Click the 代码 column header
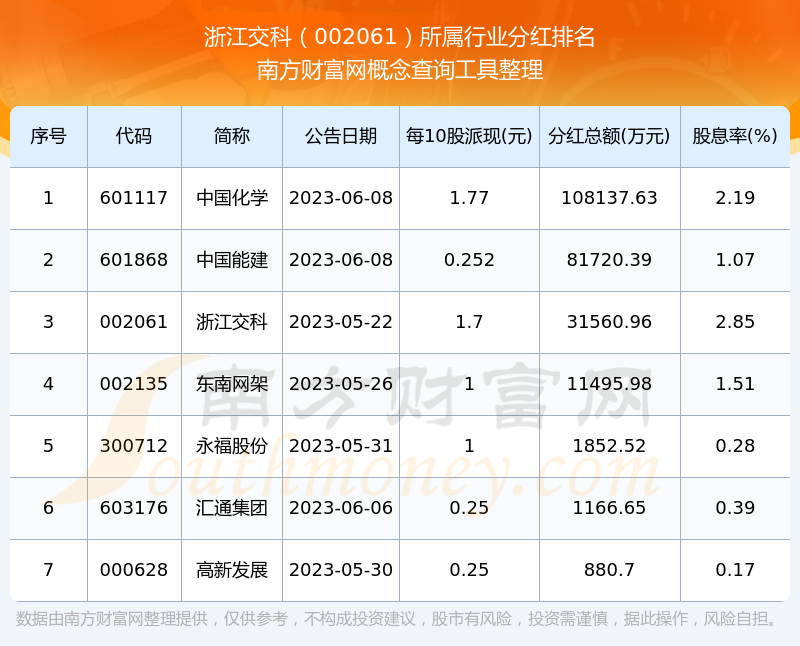 134,136
